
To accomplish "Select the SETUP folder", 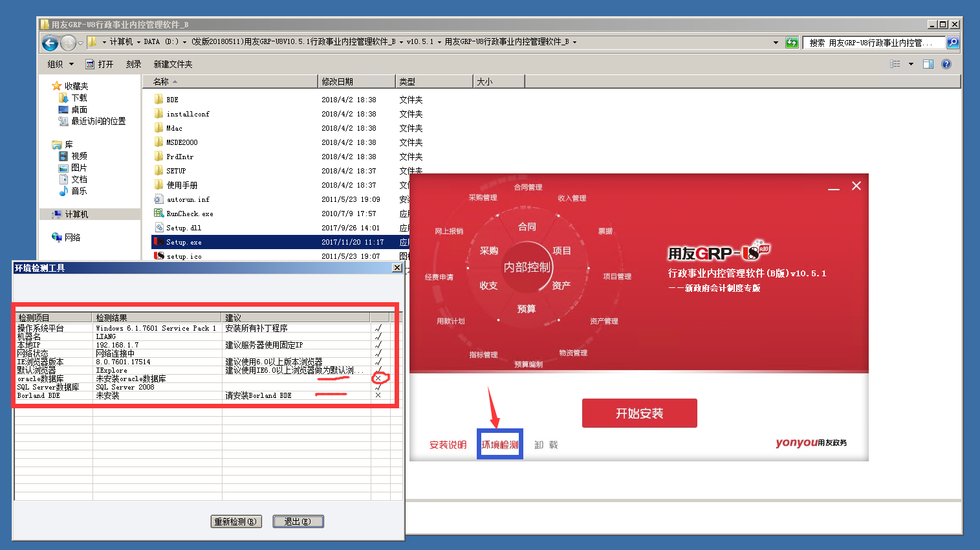I will coord(171,171).
